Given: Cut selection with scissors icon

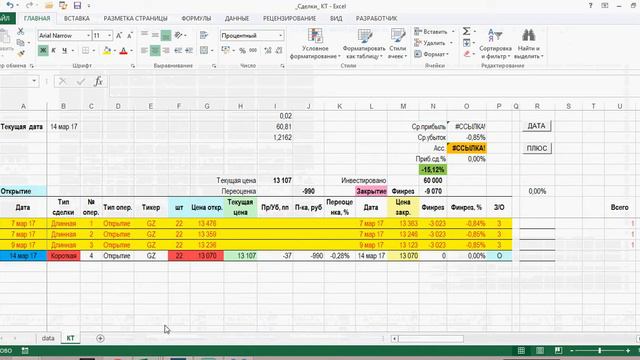Looking at the screenshot, I should coord(20,31).
